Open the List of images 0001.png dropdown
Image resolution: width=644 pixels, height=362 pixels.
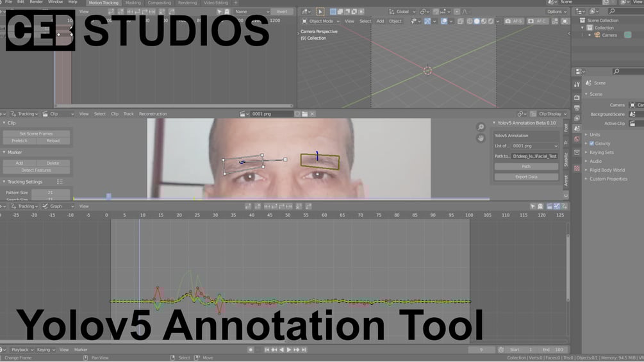pyautogui.click(x=535, y=145)
